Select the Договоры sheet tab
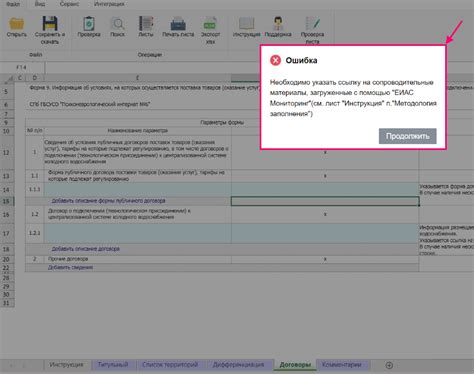 [x=295, y=365]
